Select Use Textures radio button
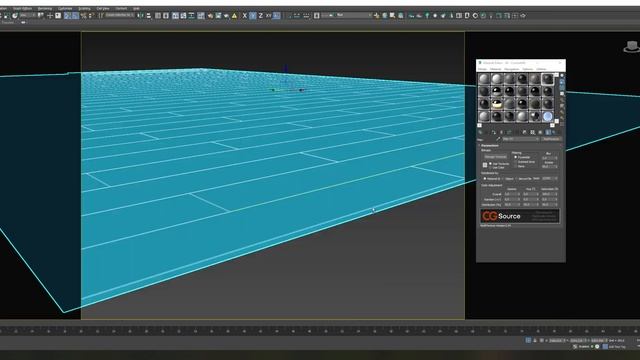The height and width of the screenshot is (360, 640). click(490, 164)
